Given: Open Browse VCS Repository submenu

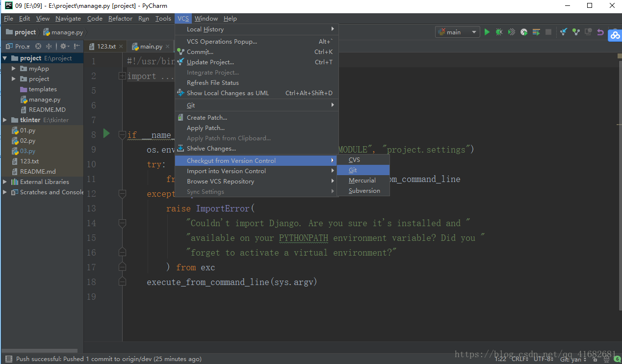Looking at the screenshot, I should tap(257, 182).
